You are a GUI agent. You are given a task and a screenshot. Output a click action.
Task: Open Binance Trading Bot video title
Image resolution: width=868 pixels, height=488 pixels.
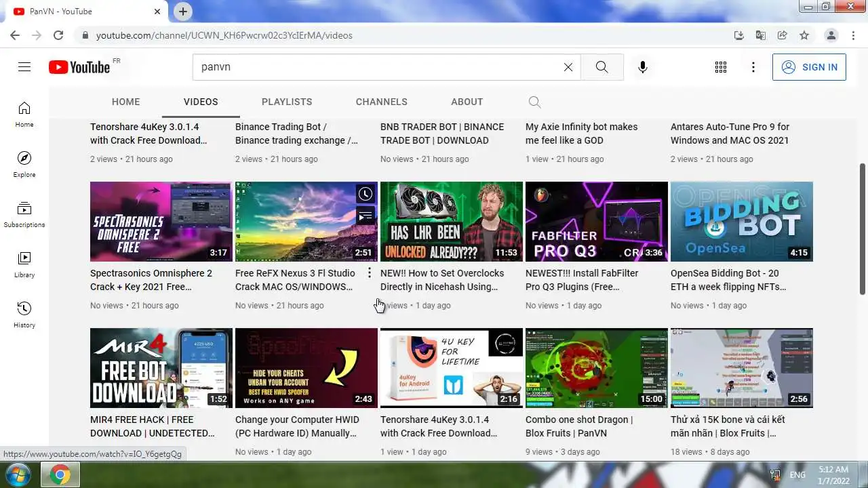[x=296, y=134]
